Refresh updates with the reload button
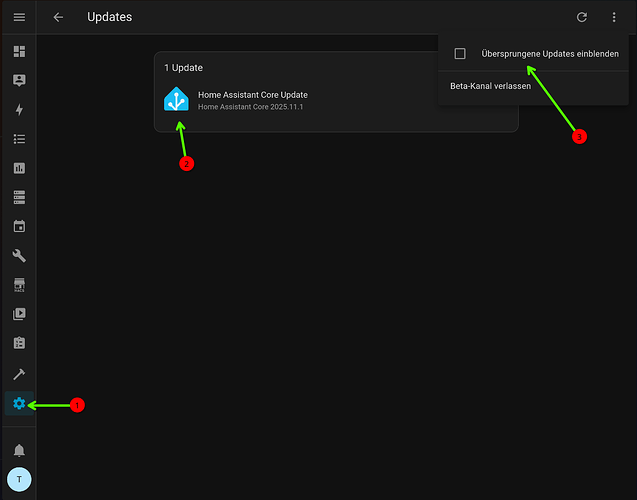Viewport: 637px width, 500px height. click(x=582, y=17)
